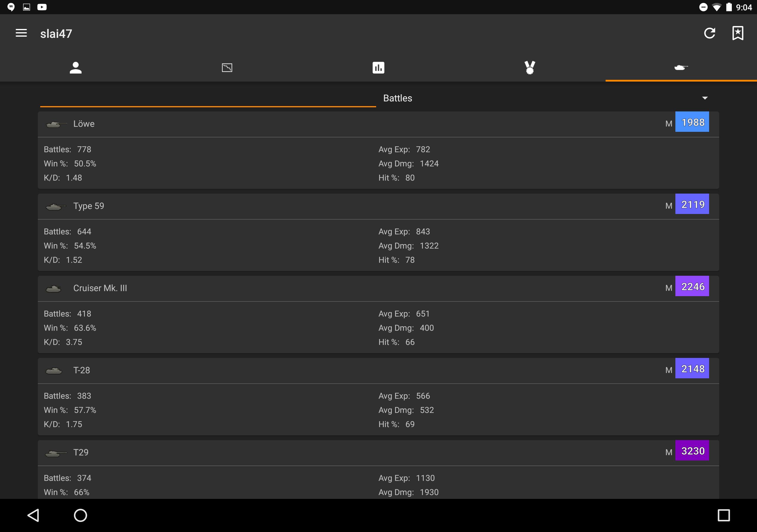Tap the Wi-Fi status icon
Viewport: 757px width, 532px height.
(x=716, y=7)
